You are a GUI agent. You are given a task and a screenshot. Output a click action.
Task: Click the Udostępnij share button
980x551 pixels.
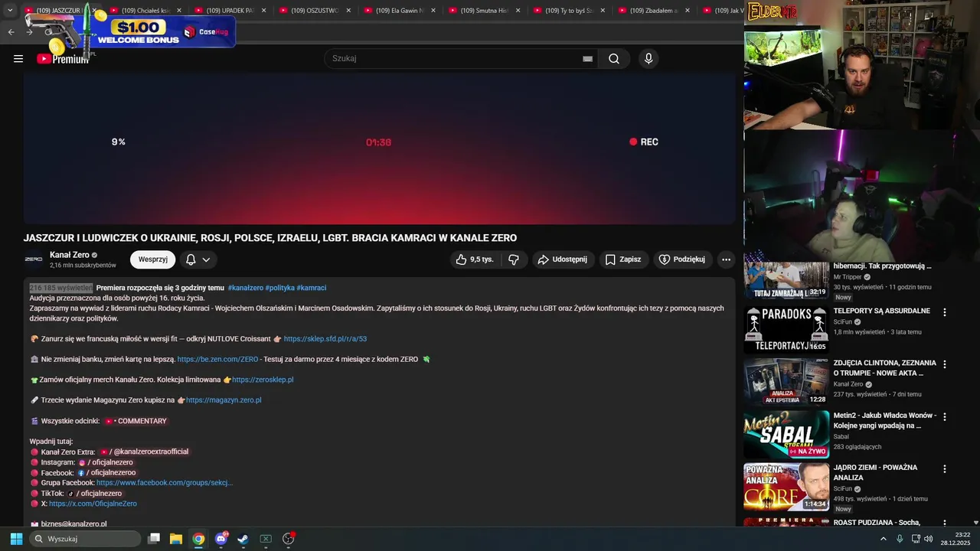click(x=563, y=259)
